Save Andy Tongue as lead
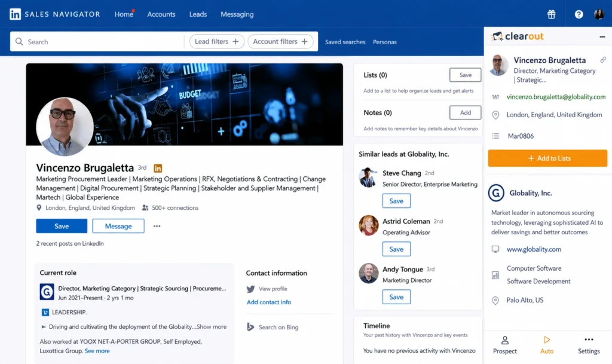Image resolution: width=612 pixels, height=364 pixels. click(x=396, y=297)
